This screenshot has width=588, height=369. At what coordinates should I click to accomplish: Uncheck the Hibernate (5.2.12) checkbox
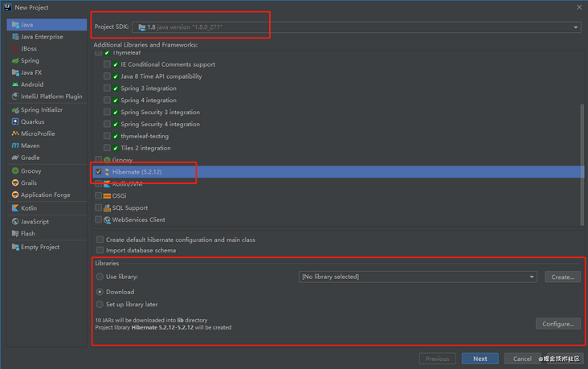(98, 172)
